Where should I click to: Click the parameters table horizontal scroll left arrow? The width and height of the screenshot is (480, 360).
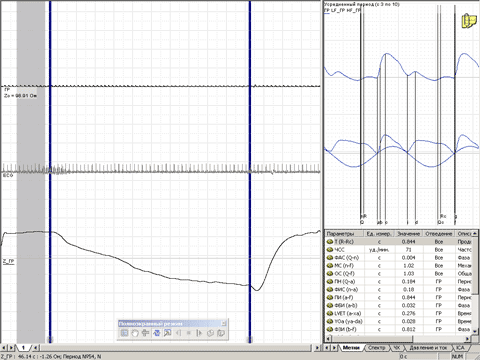(x=328, y=338)
